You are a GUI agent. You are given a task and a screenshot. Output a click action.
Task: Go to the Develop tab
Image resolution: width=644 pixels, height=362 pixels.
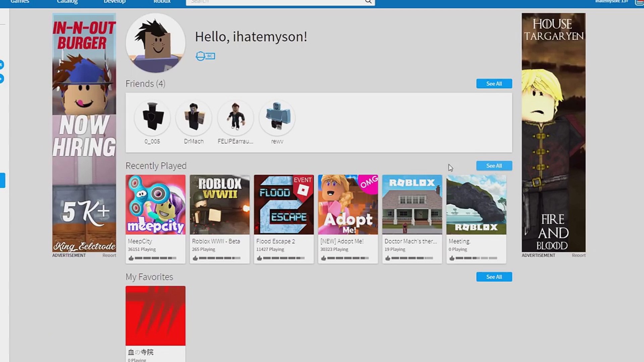tap(114, 2)
